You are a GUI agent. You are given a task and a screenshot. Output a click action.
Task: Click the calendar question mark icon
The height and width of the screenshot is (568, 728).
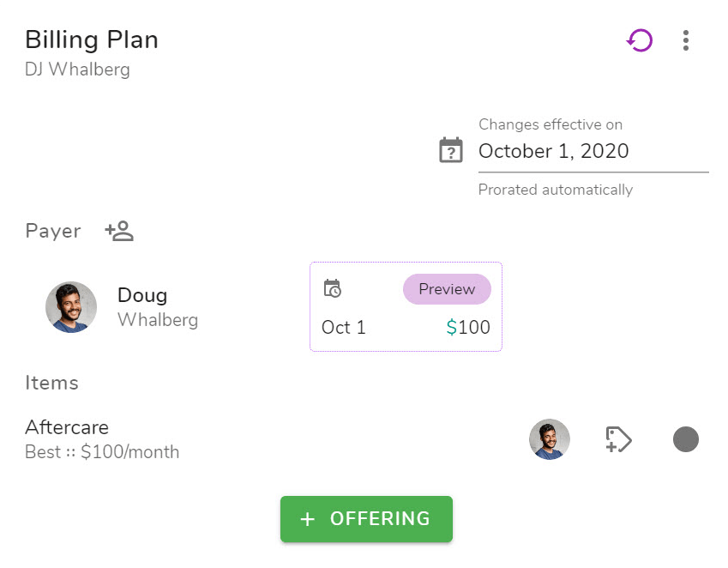click(451, 150)
